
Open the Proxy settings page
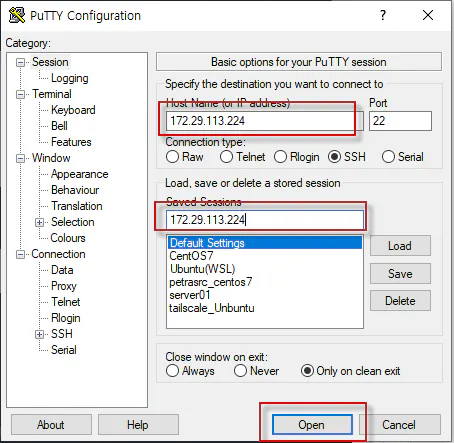[x=64, y=286]
